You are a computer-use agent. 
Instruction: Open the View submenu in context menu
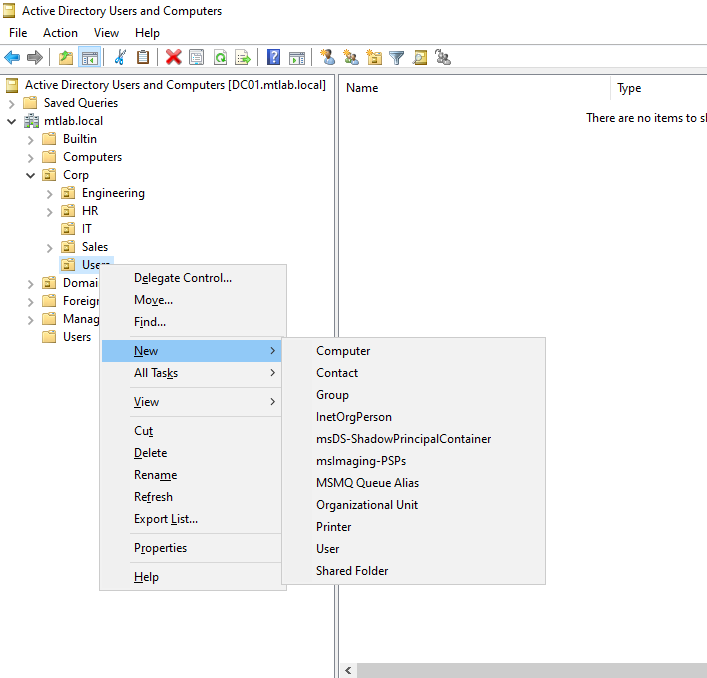[192, 402]
